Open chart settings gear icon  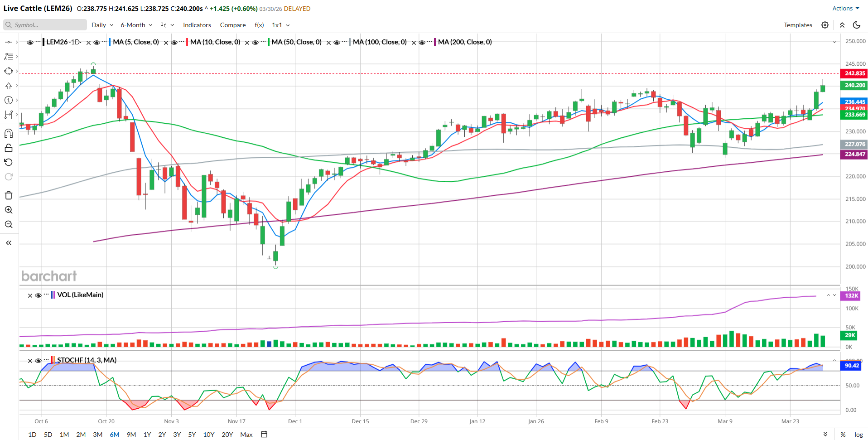(x=825, y=25)
